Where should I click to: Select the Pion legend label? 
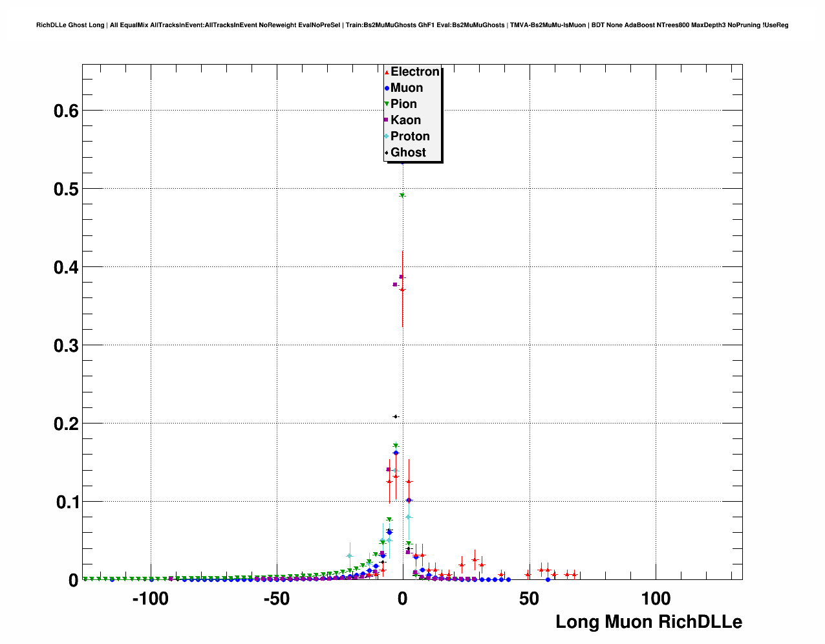pyautogui.click(x=403, y=104)
